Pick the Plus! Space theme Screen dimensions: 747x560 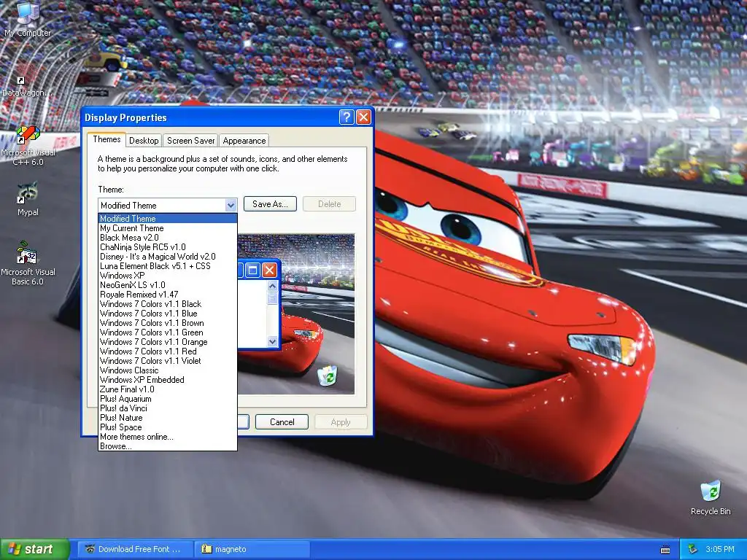pos(168,427)
